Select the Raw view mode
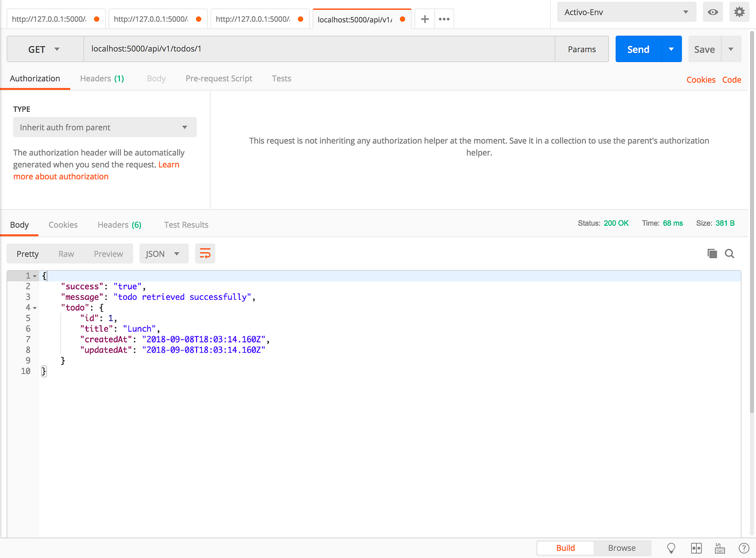The width and height of the screenshot is (756, 558). pos(66,253)
